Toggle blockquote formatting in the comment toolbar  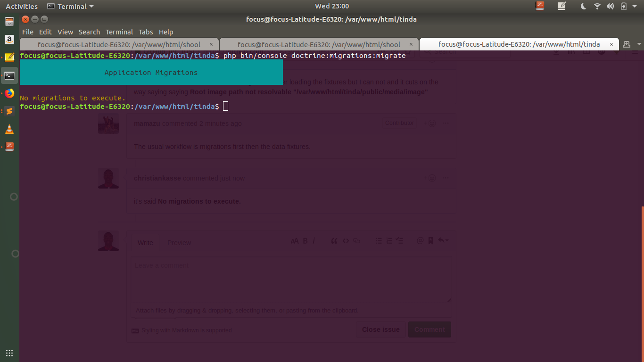334,240
